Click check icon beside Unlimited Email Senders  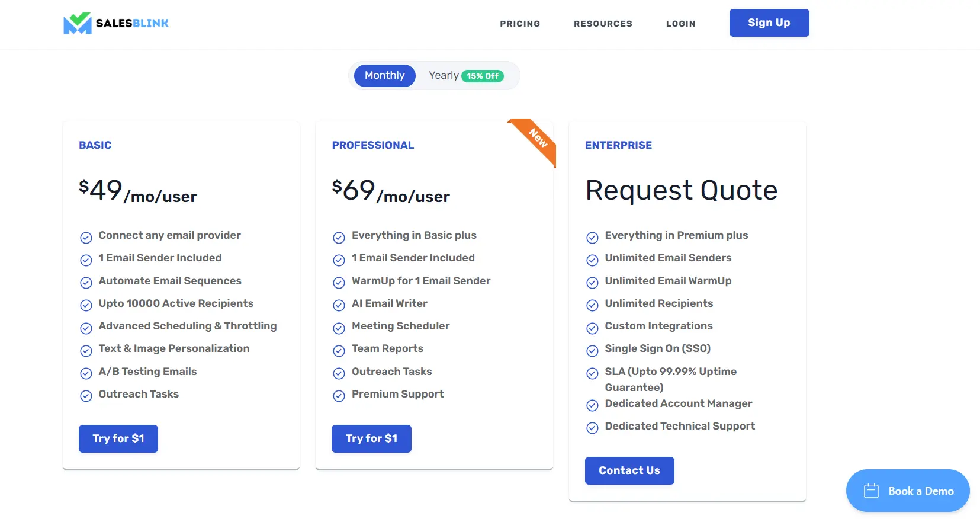coord(592,260)
